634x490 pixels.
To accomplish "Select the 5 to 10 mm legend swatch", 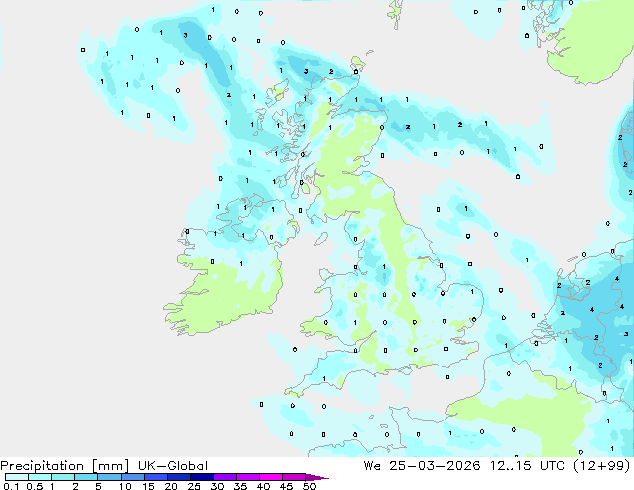I will 109,477.
